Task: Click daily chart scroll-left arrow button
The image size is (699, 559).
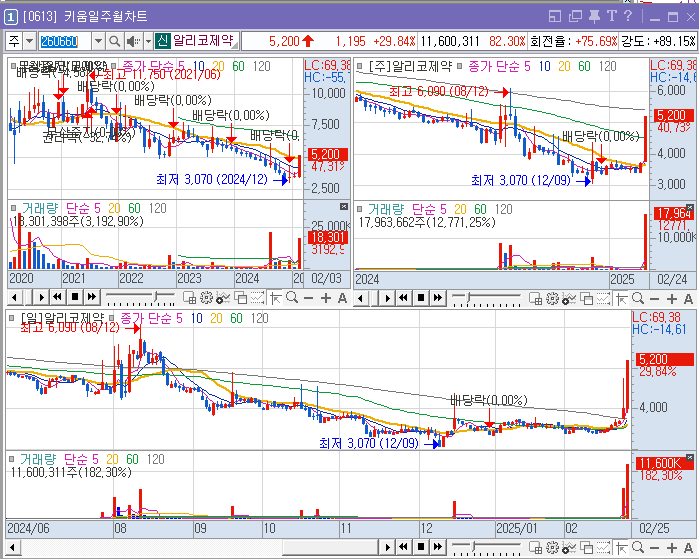Action: (x=12, y=547)
